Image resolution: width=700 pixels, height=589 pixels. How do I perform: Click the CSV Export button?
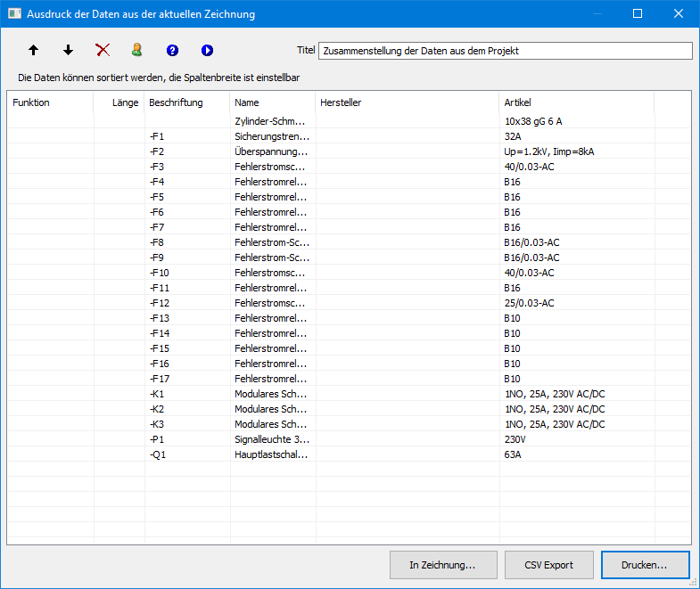point(548,565)
